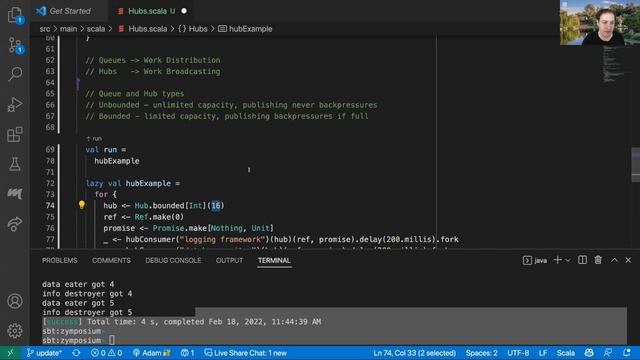
Task: Click the scala breadcrumb
Action: 96,29
